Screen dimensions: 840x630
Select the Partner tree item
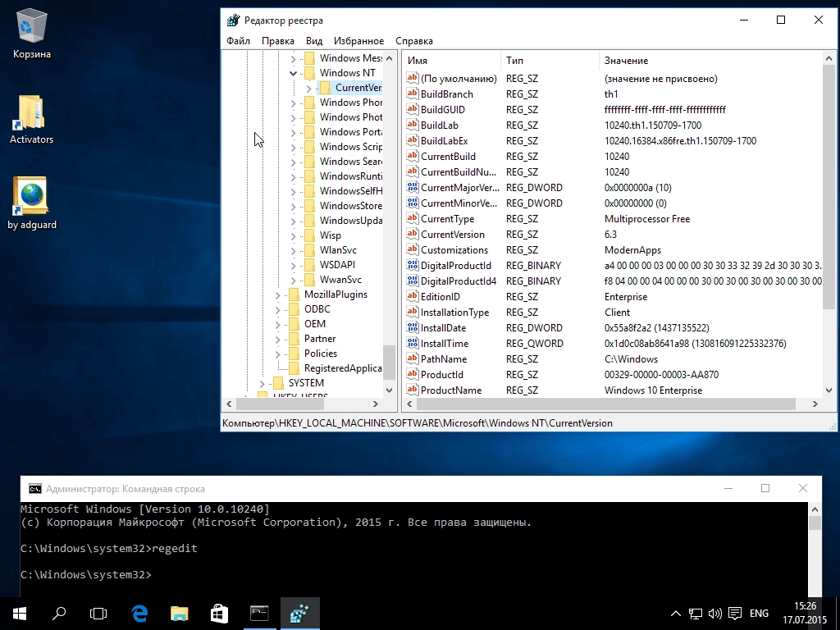[320, 339]
